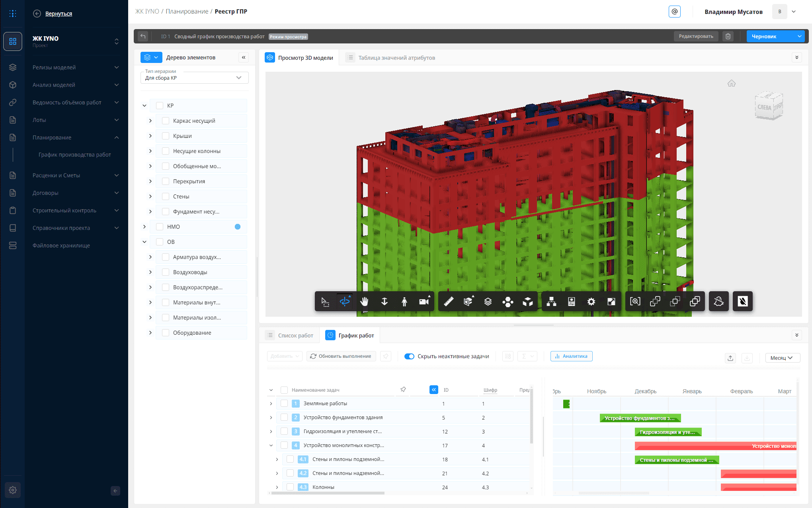Choose the pan hand tool
Image resolution: width=812 pixels, height=508 pixels.
364,302
